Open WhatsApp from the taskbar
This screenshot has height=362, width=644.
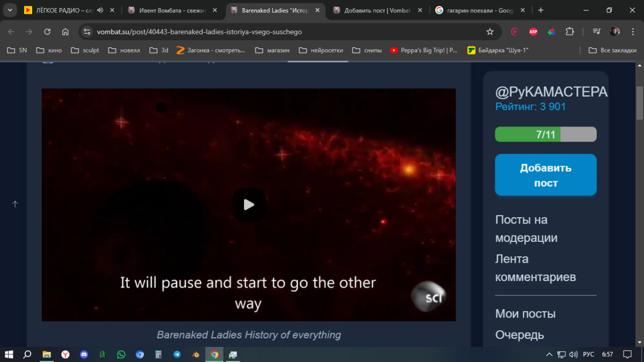click(x=121, y=354)
